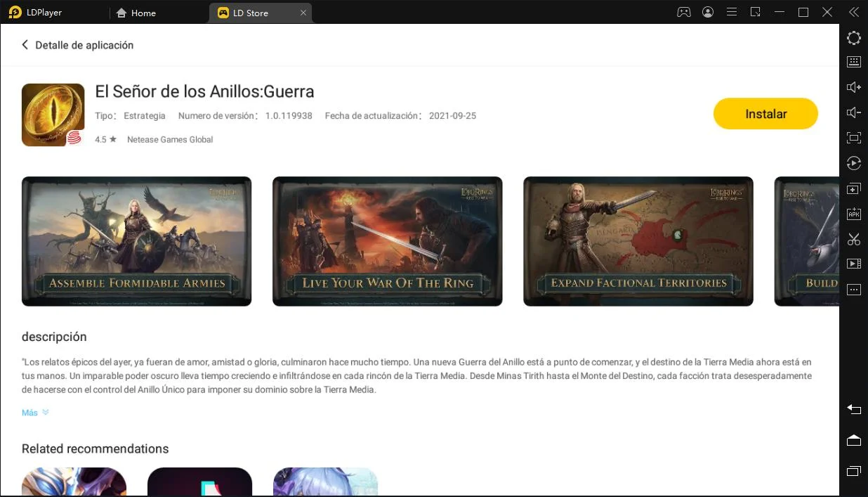Click the Related recommendations heading
This screenshot has height=497, width=868.
[96, 448]
